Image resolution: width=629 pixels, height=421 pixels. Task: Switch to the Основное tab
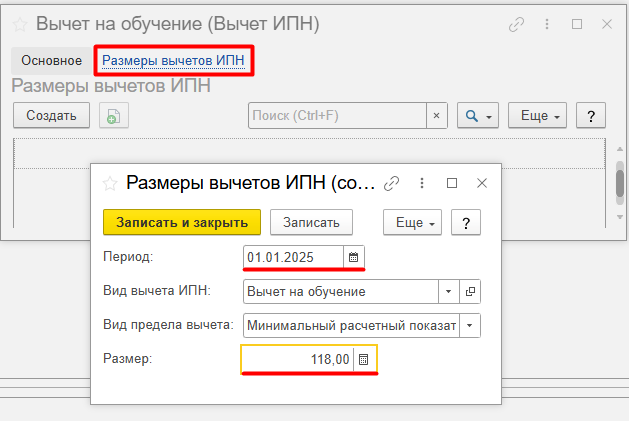(51, 61)
